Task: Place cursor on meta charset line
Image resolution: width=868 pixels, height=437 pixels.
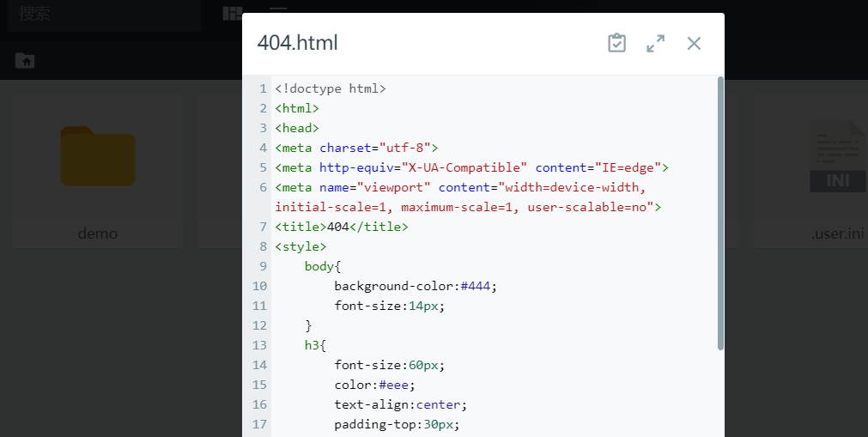Action: point(356,148)
